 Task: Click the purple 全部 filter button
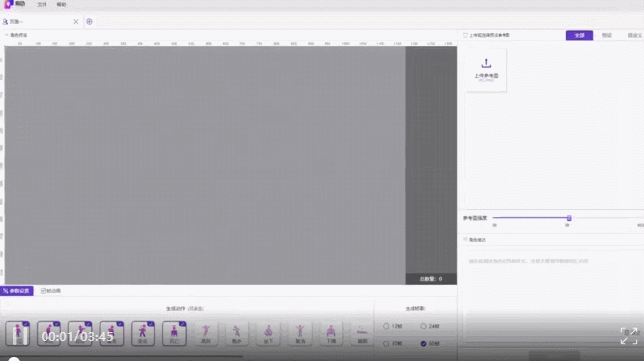pos(579,35)
